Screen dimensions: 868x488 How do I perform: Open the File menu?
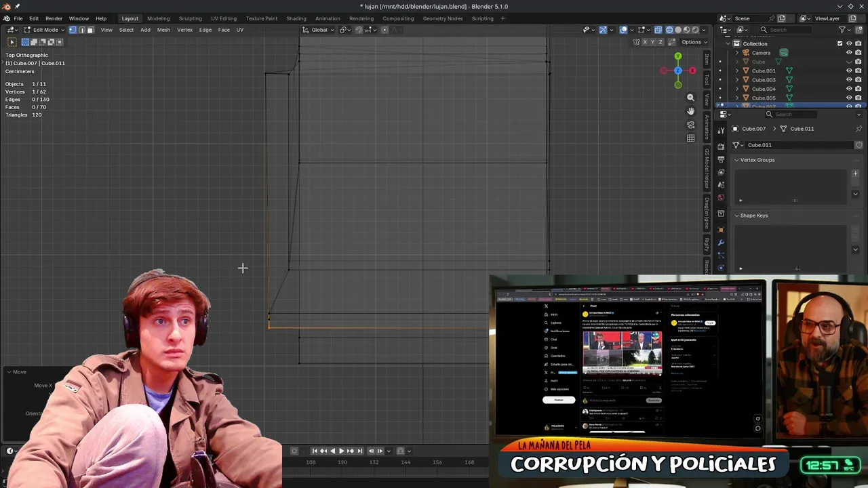pos(18,18)
